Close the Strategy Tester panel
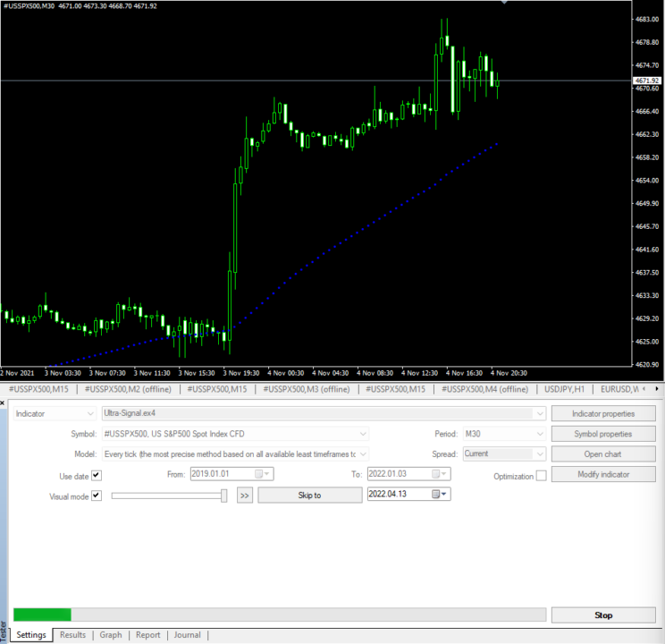Screen dimensions: 665x644 coord(3,402)
